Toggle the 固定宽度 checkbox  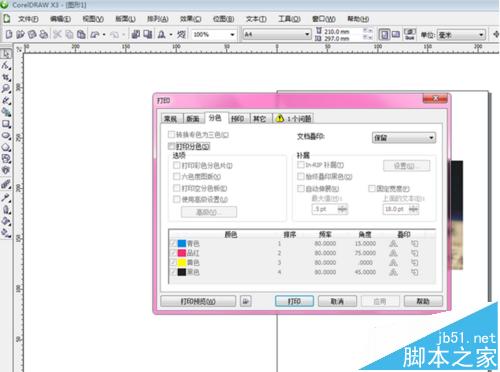(372, 189)
